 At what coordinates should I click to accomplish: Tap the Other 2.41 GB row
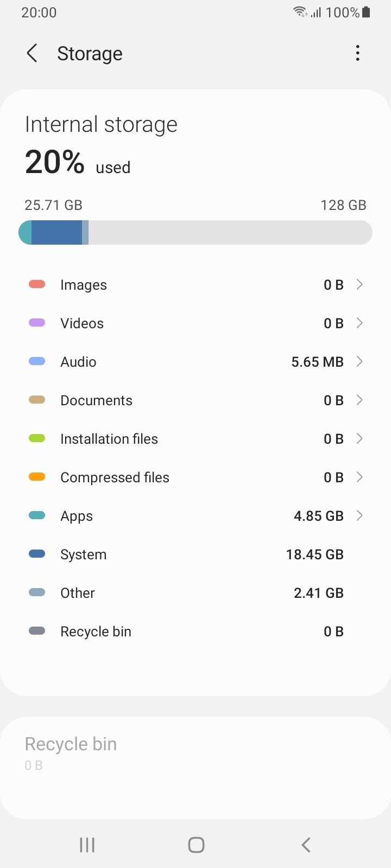195,593
